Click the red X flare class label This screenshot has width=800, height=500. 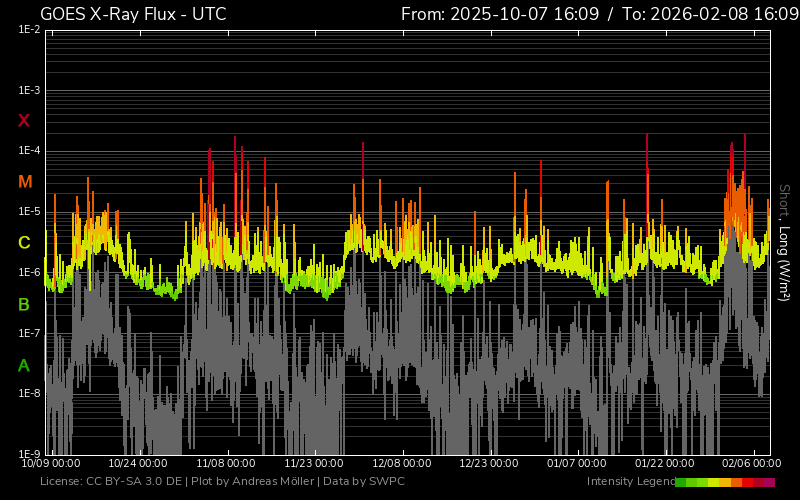click(24, 121)
